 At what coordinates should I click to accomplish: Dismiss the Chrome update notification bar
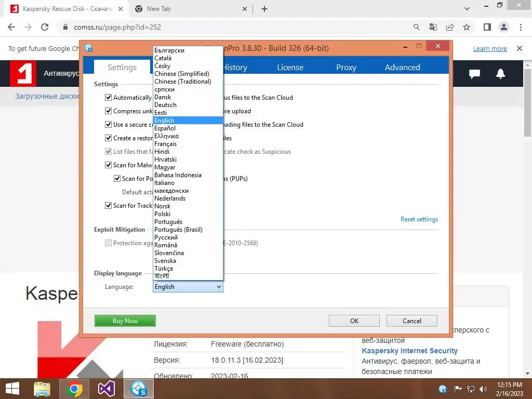520,48
